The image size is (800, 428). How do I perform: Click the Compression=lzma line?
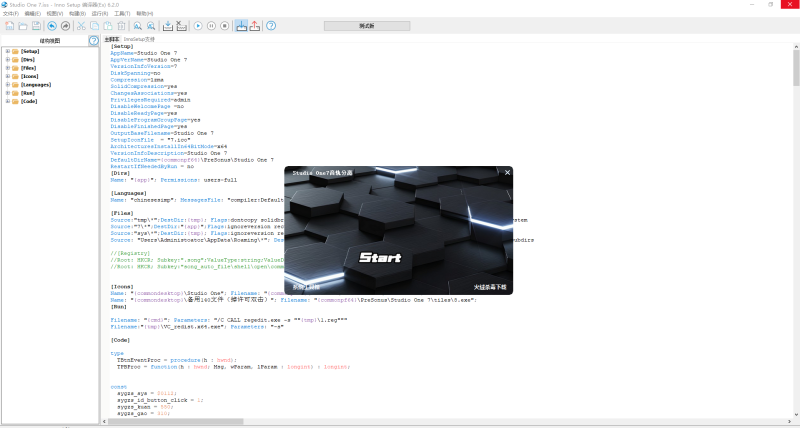[137, 80]
